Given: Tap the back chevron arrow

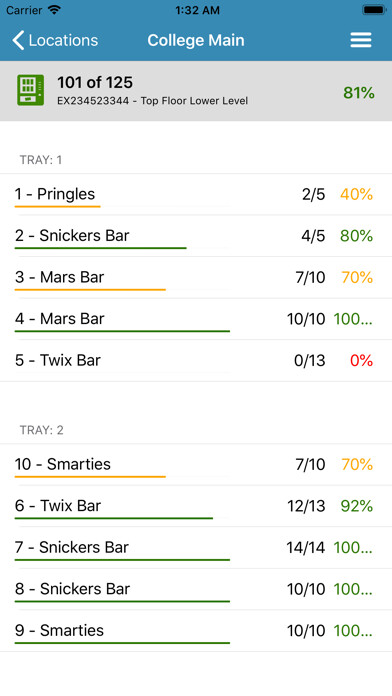Looking at the screenshot, I should 18,40.
